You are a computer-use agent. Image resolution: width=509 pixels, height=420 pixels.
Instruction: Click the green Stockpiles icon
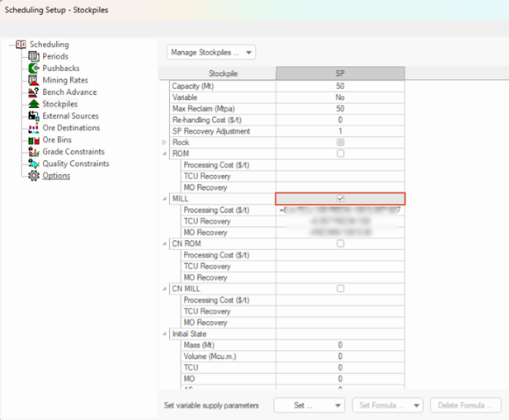[x=34, y=104]
